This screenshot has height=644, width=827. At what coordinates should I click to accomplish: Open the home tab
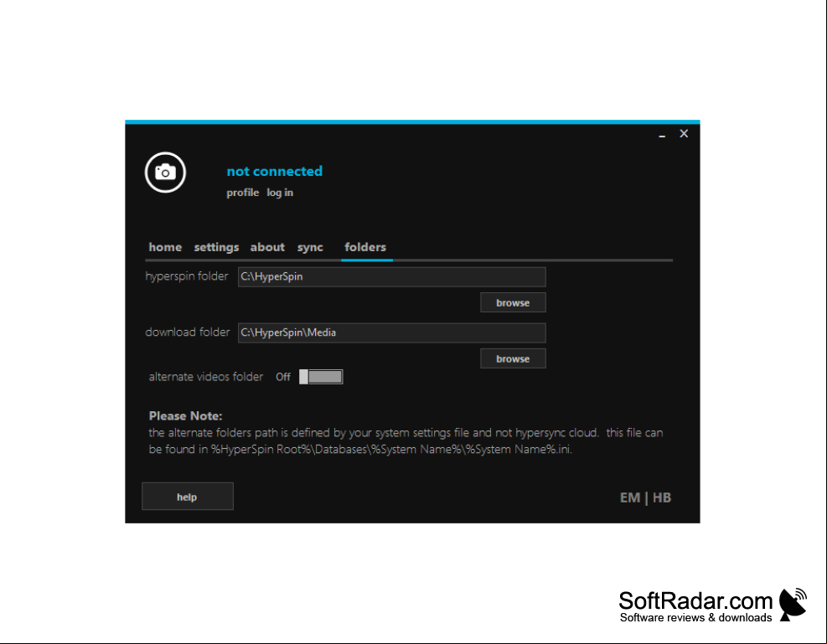click(x=165, y=247)
